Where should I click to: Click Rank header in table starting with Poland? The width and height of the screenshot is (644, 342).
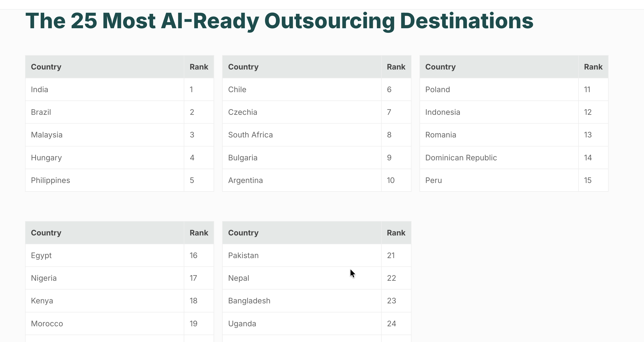coord(593,67)
